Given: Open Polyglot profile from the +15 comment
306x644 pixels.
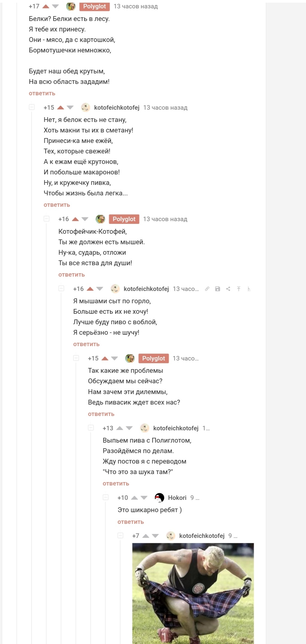Looking at the screenshot, I should point(153,358).
